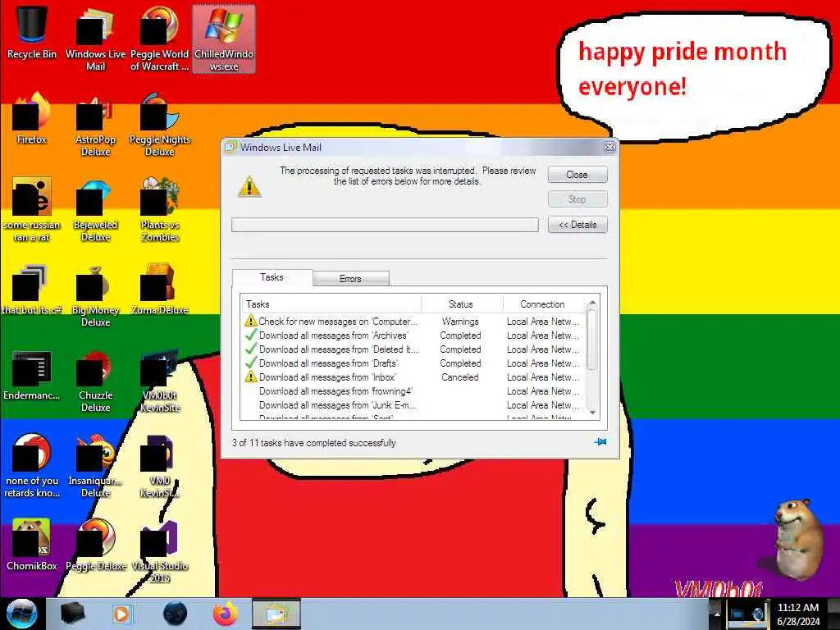Click the 'Canceled' status cell
The width and height of the screenshot is (840, 630).
(x=460, y=377)
